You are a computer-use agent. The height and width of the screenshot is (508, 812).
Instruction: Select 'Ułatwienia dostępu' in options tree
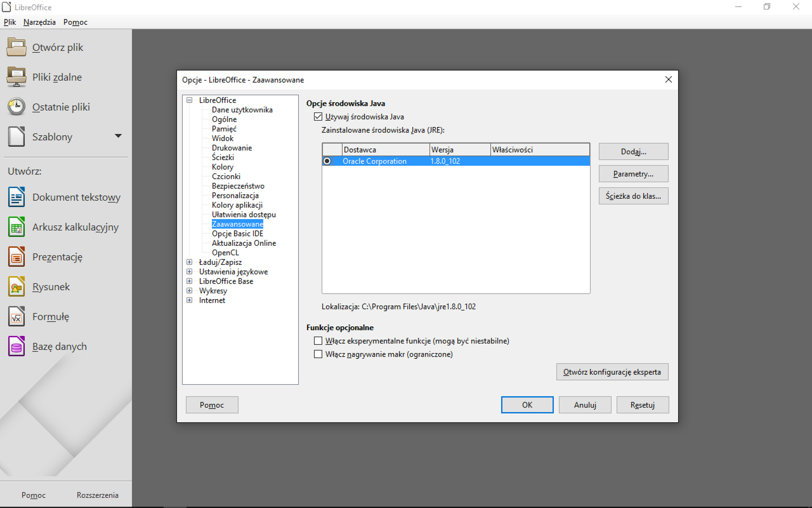point(244,214)
